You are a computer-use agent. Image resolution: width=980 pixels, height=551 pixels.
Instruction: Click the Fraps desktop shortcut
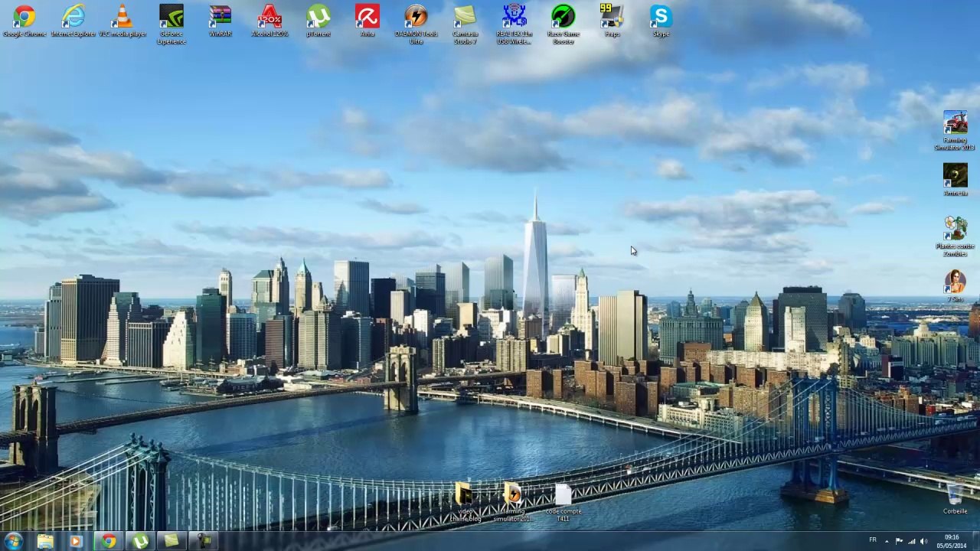[x=612, y=21]
